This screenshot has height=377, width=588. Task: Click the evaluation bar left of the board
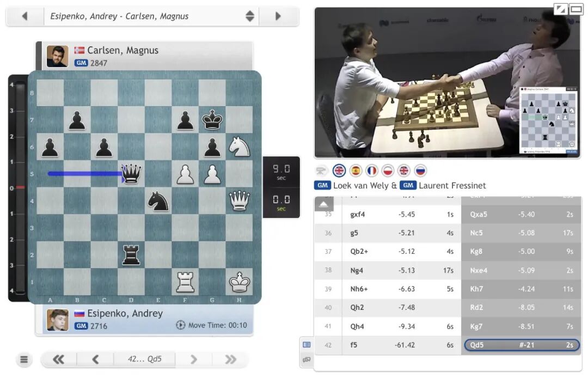tap(20, 188)
